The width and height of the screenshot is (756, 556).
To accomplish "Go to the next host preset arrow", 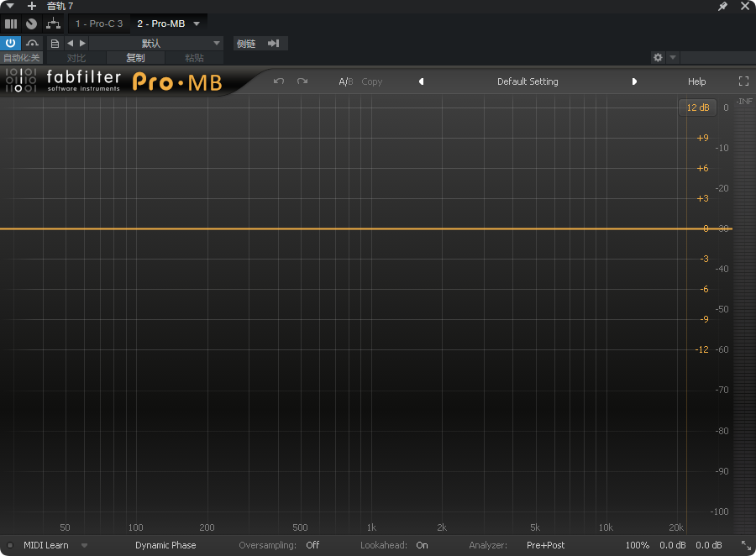I will pos(82,44).
